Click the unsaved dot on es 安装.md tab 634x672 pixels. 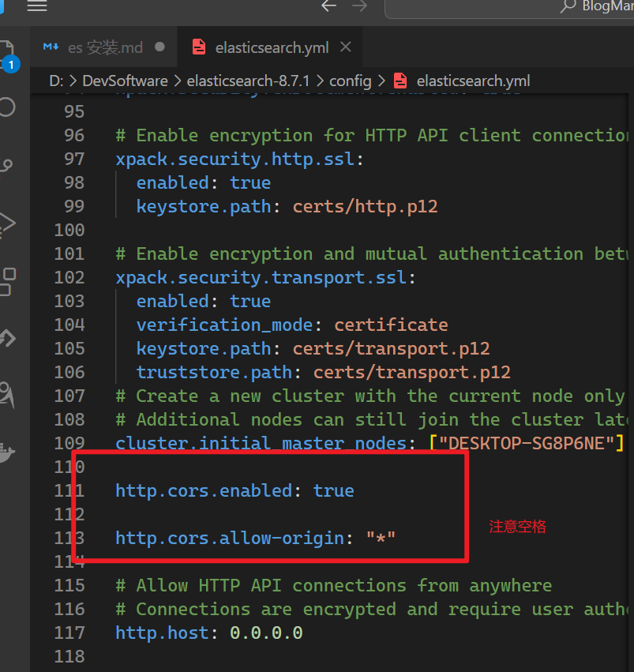160,47
